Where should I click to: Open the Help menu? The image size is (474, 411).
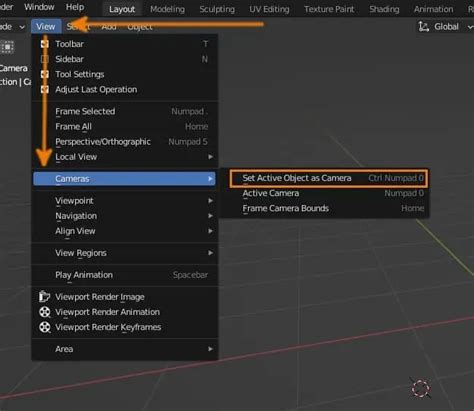point(75,7)
